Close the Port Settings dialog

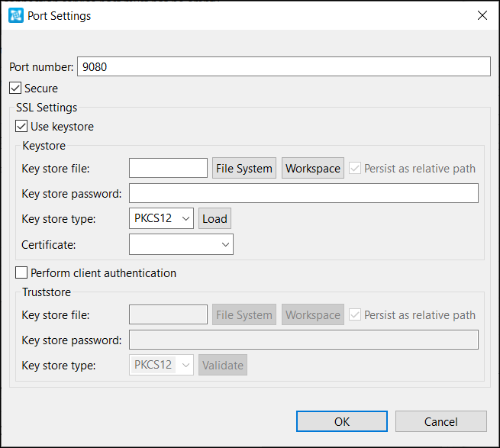482,15
